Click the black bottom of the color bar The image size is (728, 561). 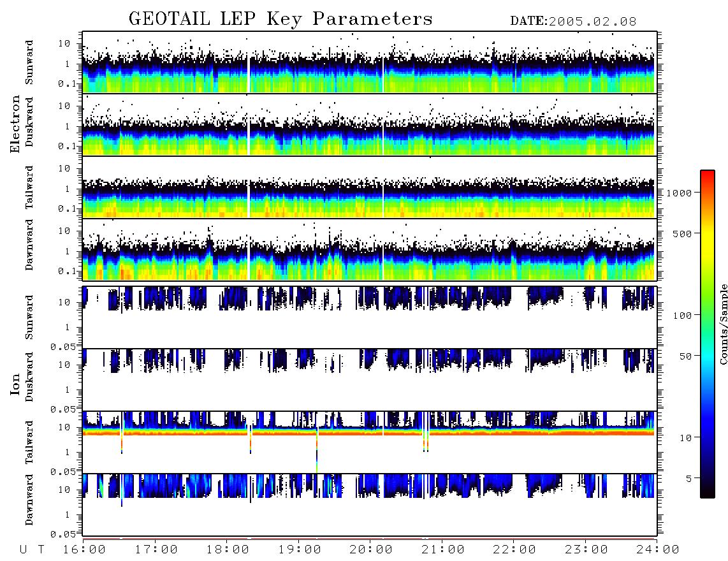point(708,490)
